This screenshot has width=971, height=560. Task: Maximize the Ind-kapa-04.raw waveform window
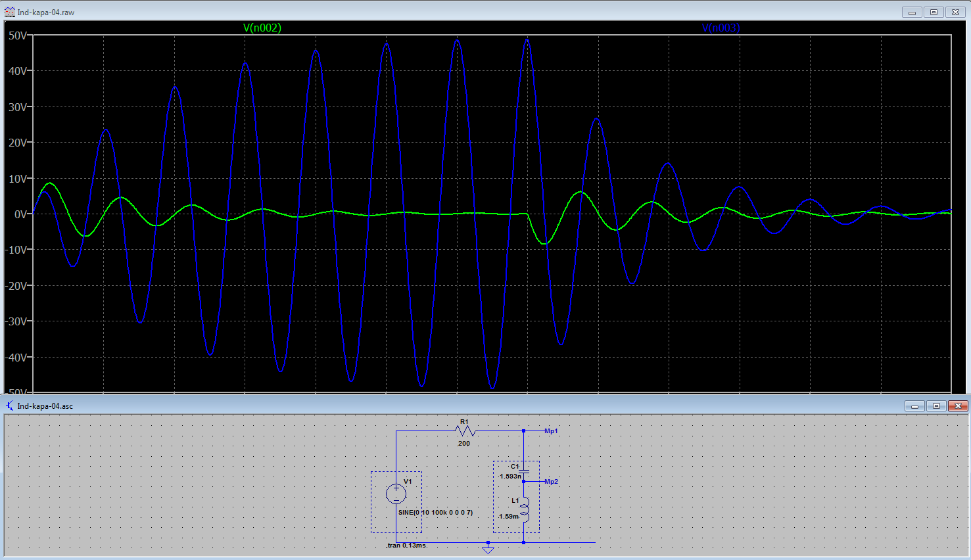pos(934,12)
